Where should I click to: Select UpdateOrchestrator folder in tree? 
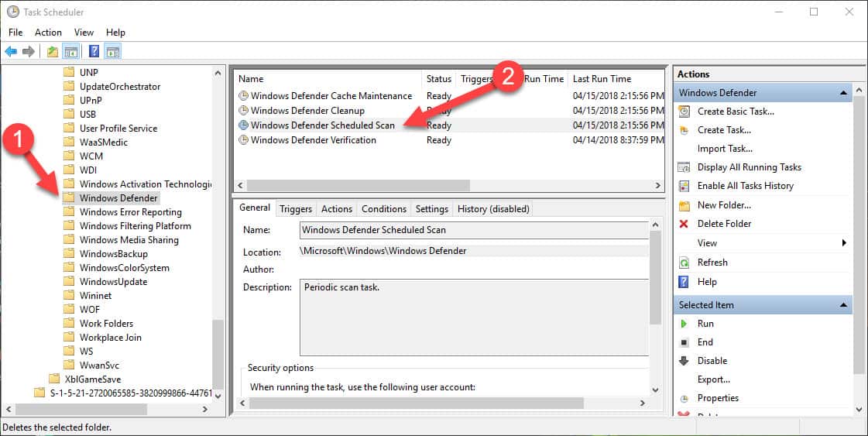click(x=120, y=87)
